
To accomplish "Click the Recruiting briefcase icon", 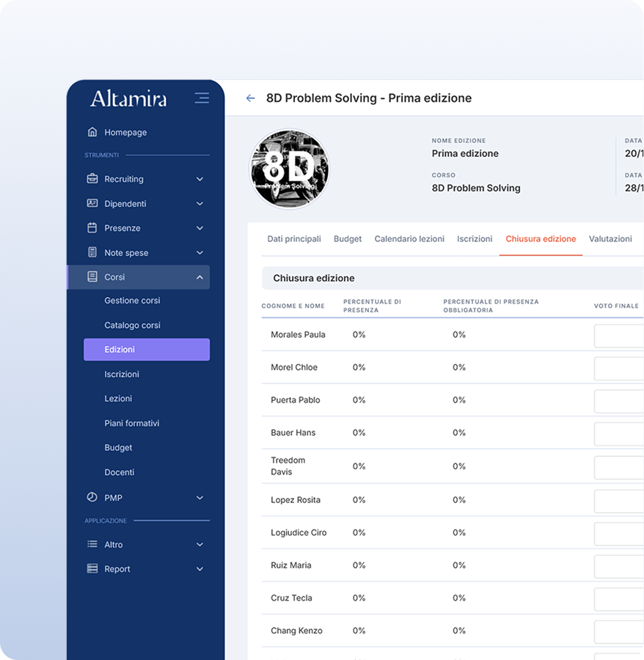I will point(92,179).
